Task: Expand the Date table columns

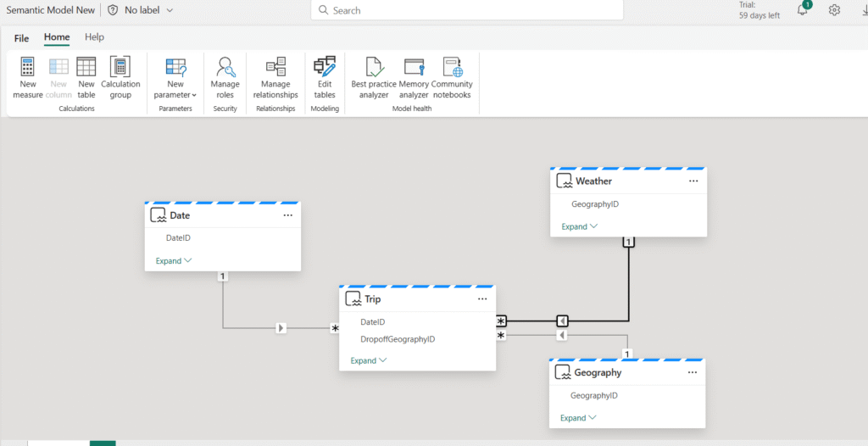Action: [x=173, y=260]
